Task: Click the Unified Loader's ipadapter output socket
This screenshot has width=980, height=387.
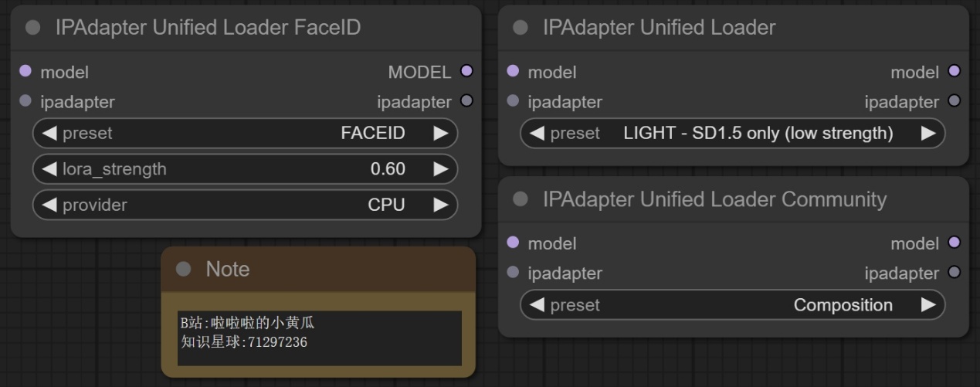Action: [954, 101]
